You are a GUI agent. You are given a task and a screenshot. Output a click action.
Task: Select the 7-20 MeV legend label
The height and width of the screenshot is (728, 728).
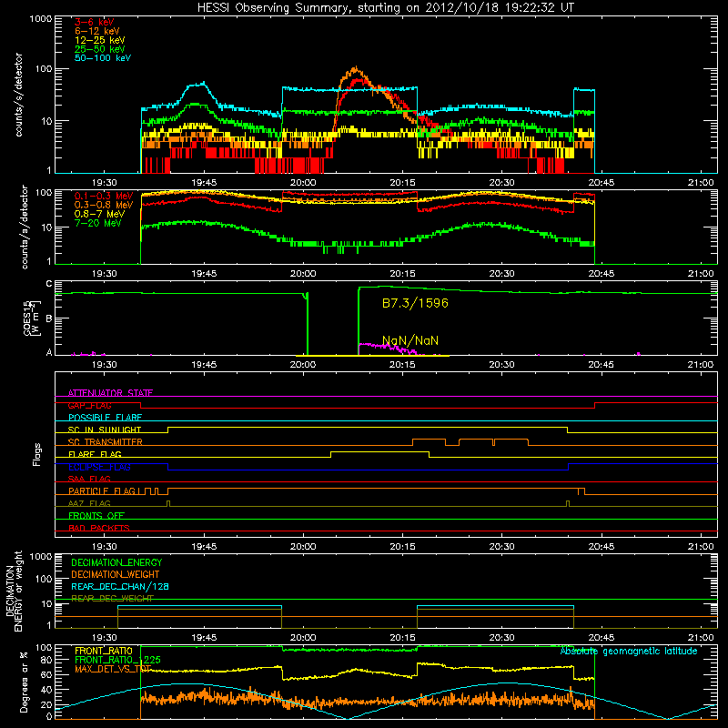coord(98,223)
